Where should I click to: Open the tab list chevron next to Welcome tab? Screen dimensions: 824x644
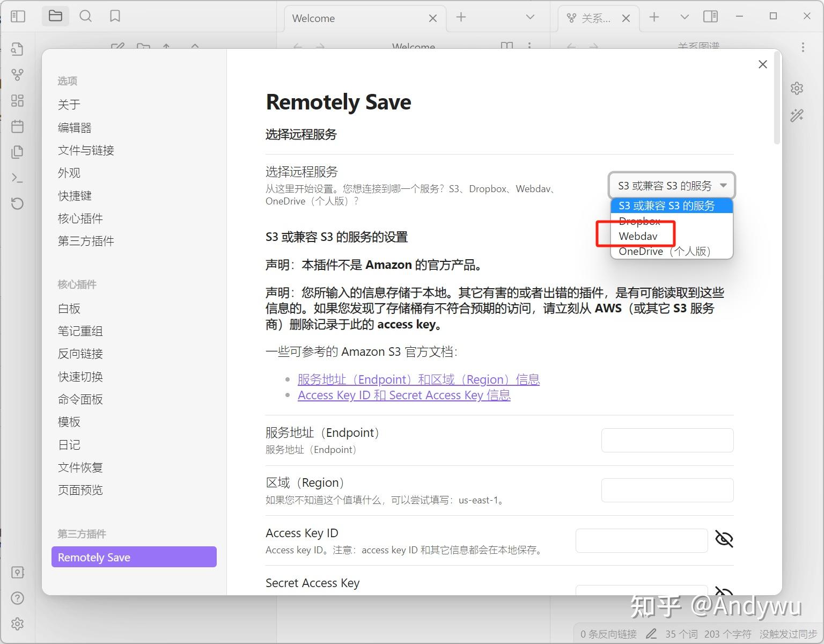pos(529,17)
